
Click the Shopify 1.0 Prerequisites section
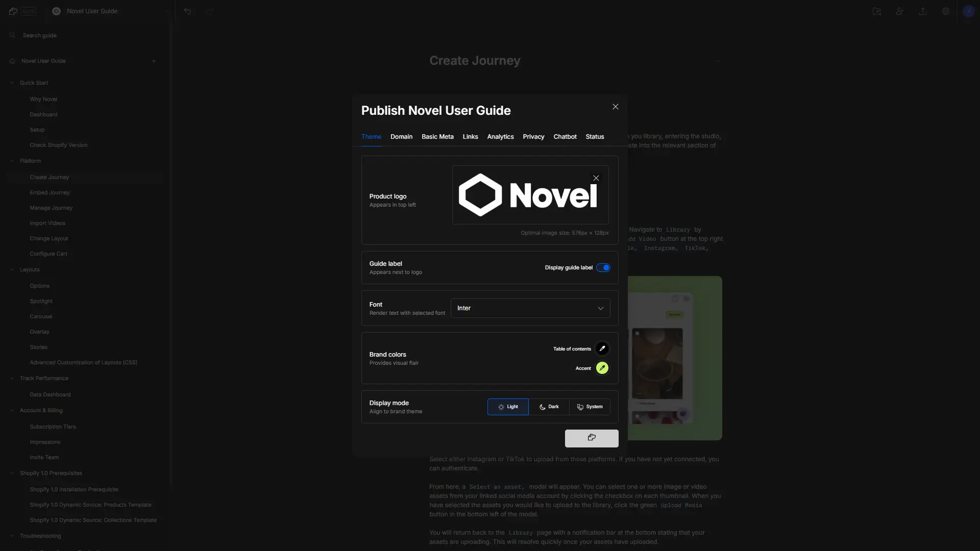coord(51,473)
